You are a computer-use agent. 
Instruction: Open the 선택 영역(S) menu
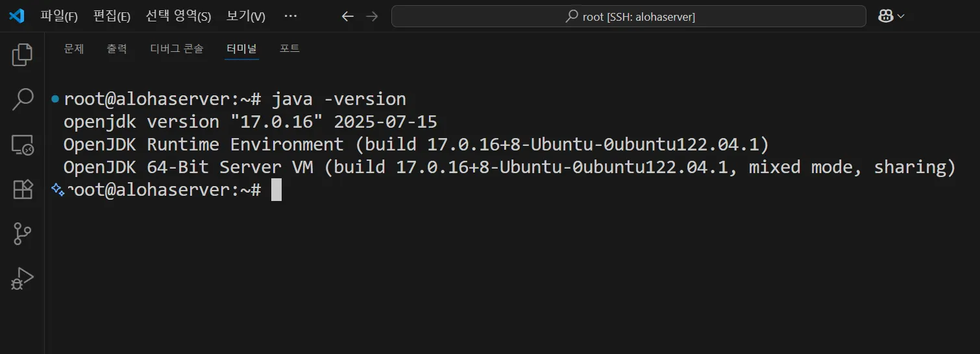tap(178, 16)
